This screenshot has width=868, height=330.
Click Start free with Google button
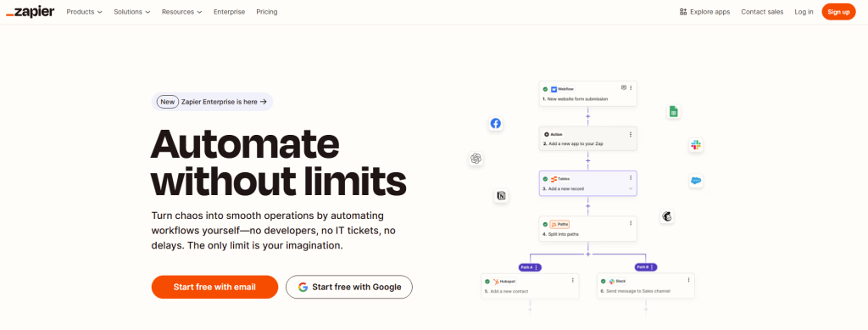tap(349, 287)
